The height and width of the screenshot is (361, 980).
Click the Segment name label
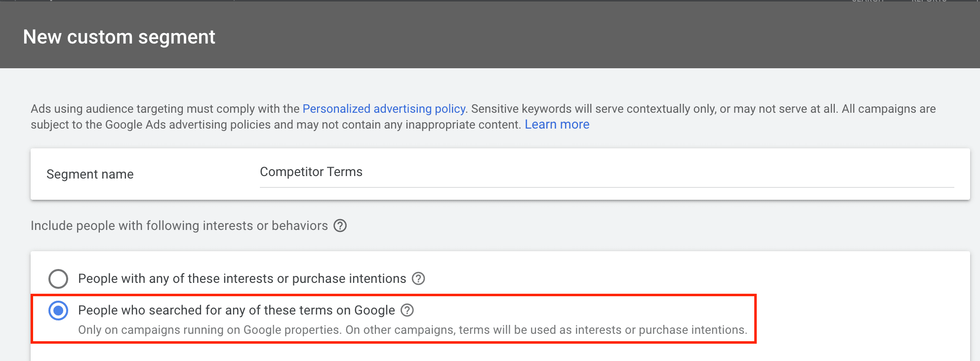point(90,174)
